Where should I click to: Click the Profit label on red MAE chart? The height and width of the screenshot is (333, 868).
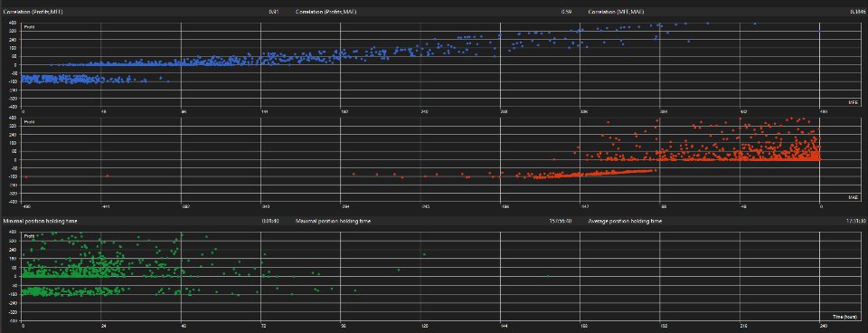click(x=28, y=120)
